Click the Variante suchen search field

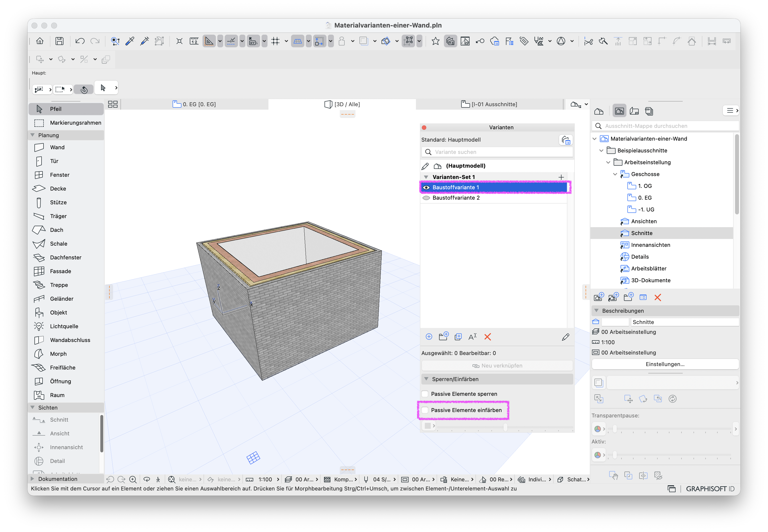497,152
